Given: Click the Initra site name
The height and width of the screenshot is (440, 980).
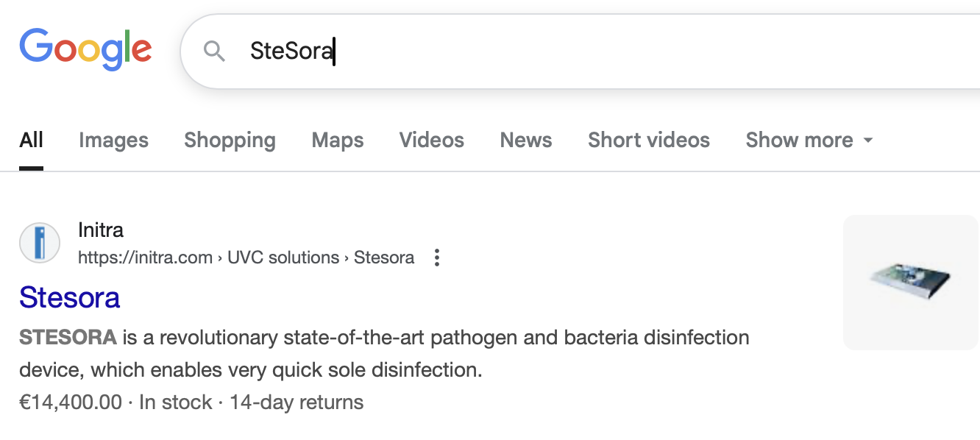Looking at the screenshot, I should [101, 230].
